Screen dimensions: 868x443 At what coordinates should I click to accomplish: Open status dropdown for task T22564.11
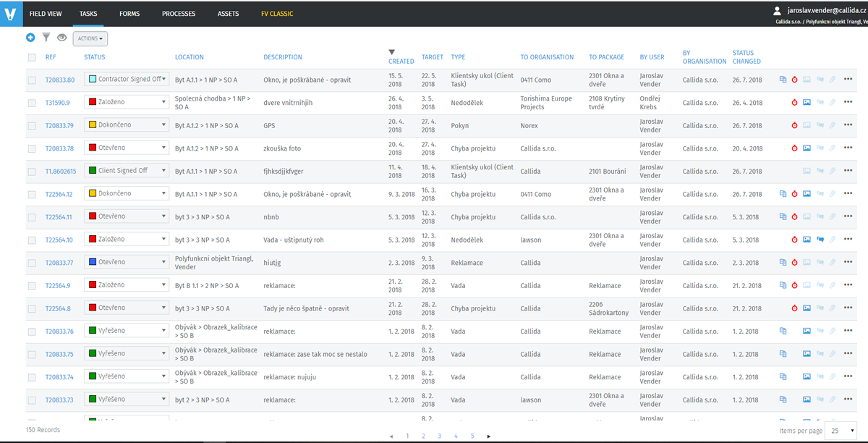pyautogui.click(x=127, y=216)
